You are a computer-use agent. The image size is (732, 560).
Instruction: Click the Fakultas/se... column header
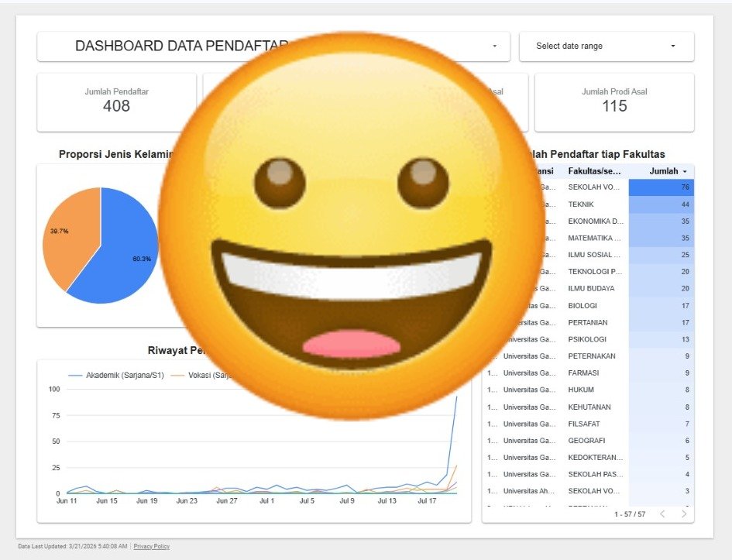point(594,171)
